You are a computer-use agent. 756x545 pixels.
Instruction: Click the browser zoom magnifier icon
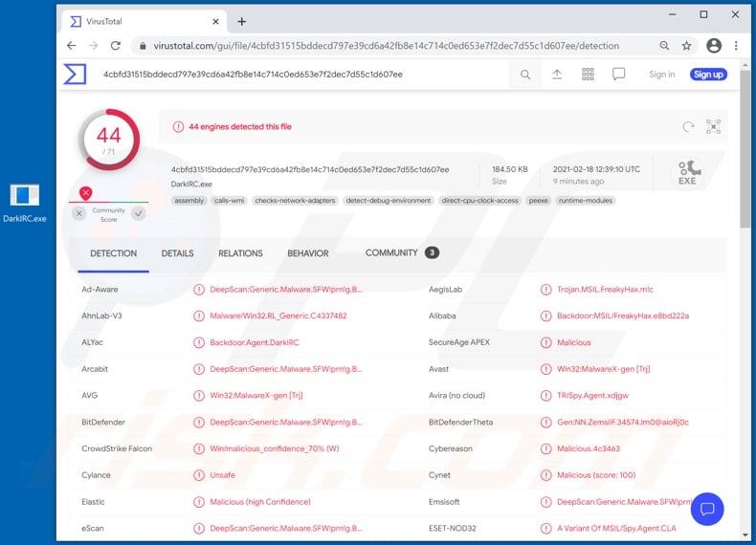click(x=664, y=46)
